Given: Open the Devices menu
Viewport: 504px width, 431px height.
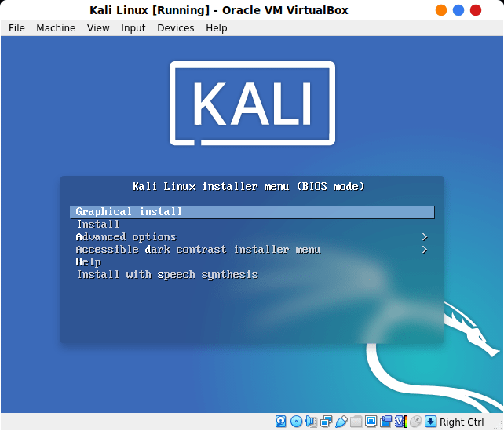Looking at the screenshot, I should coord(176,28).
